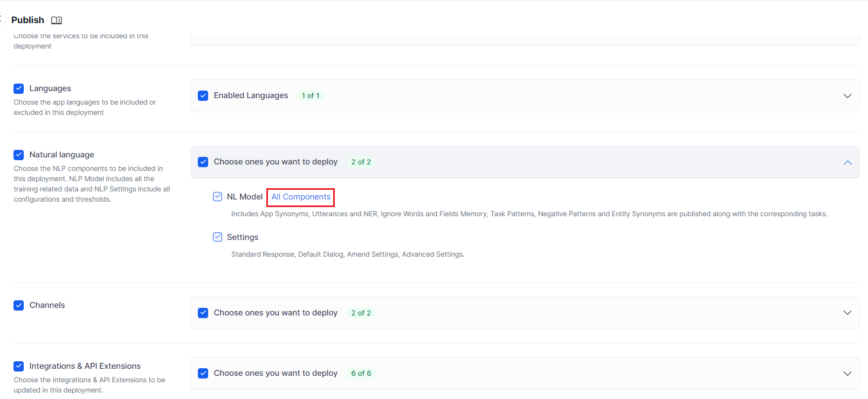Image resolution: width=868 pixels, height=399 pixels.
Task: Uncheck the Settings checkbox under Natural language
Action: click(218, 237)
